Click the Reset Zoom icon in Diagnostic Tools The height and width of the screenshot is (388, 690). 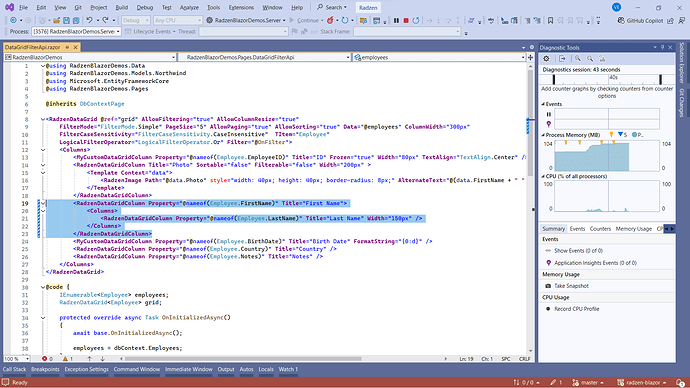[602, 59]
